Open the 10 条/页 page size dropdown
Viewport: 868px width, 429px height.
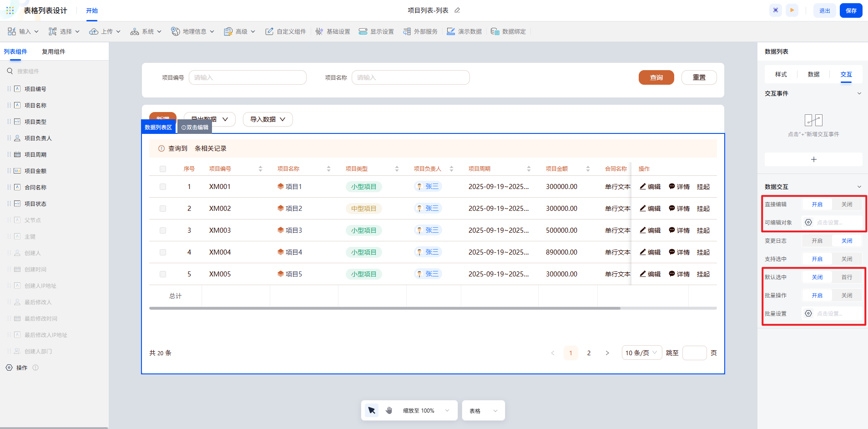641,353
